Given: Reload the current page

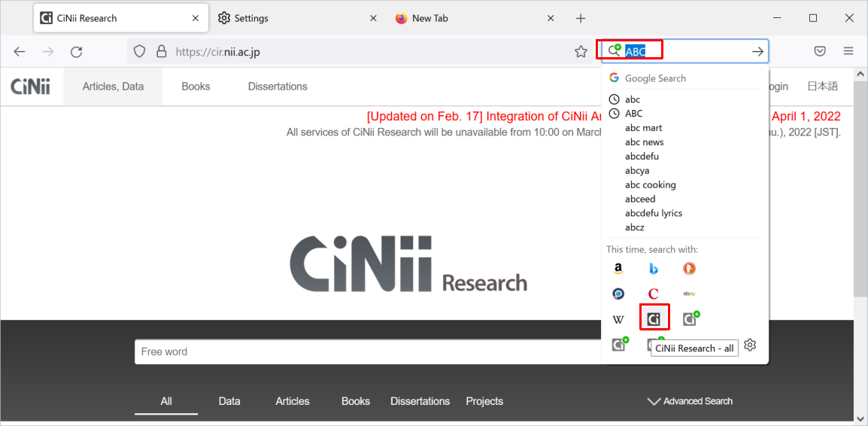Looking at the screenshot, I should click(77, 51).
